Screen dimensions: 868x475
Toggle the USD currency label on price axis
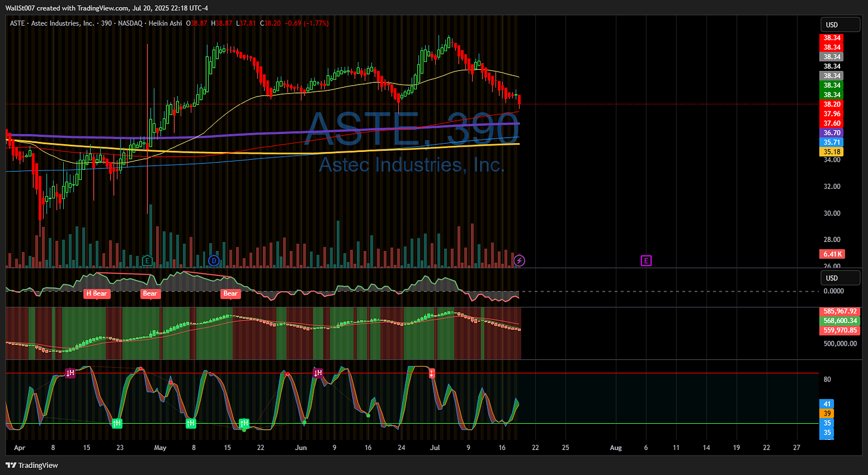pyautogui.click(x=839, y=24)
